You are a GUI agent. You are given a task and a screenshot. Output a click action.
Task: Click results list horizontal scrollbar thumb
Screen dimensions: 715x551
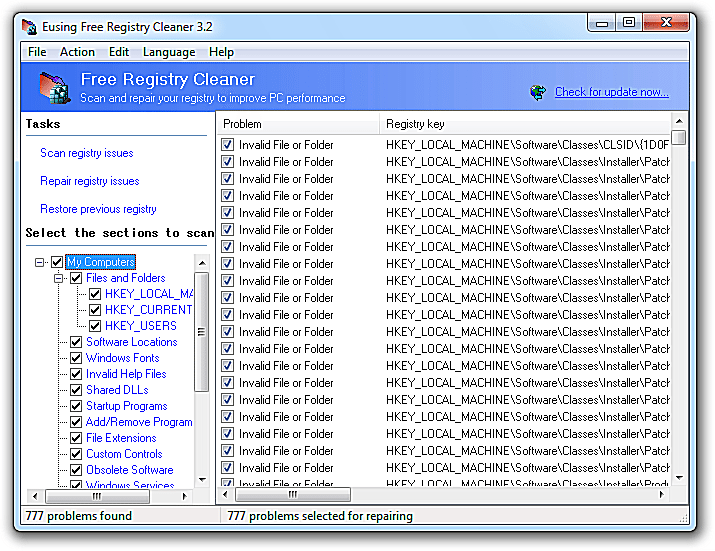click(x=293, y=494)
